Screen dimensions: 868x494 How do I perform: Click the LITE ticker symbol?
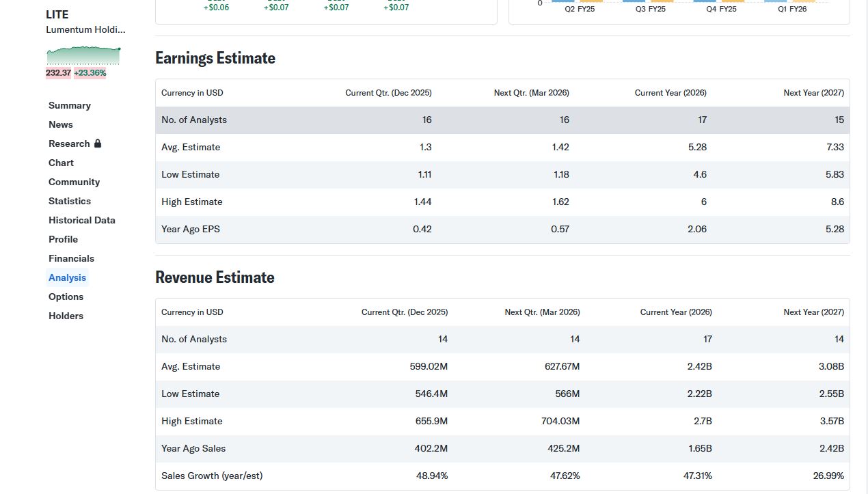coord(57,14)
